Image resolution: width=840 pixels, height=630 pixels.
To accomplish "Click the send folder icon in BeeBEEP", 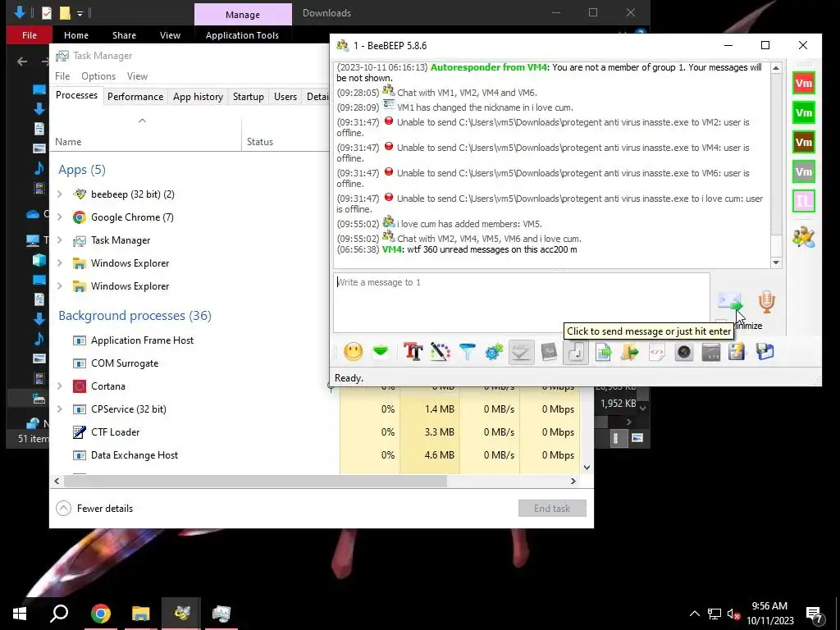I will (x=630, y=352).
